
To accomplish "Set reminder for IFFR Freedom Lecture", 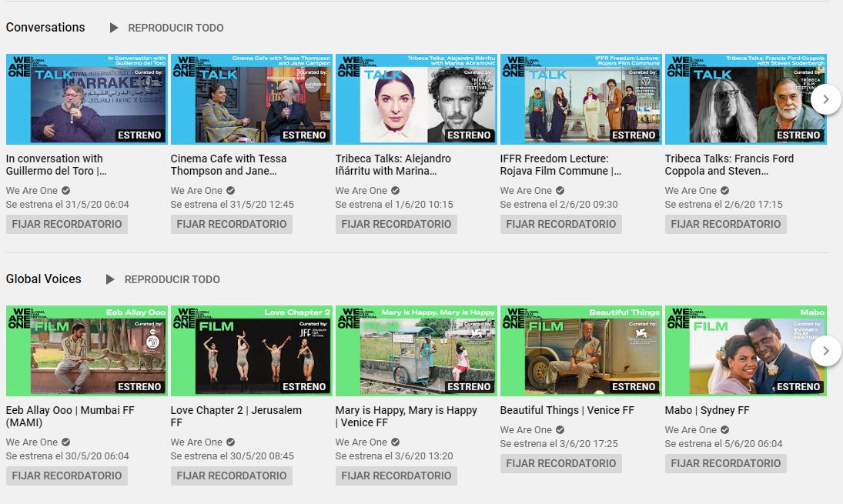I will [560, 224].
